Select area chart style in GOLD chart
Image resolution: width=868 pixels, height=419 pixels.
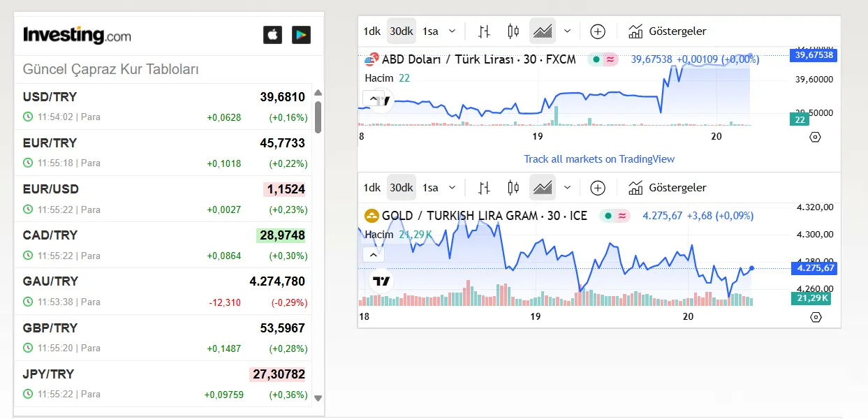pyautogui.click(x=543, y=187)
